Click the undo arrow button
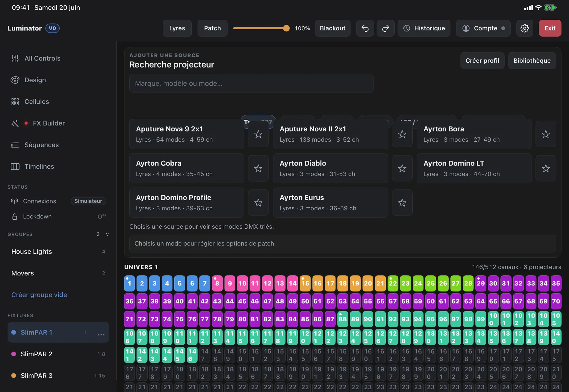The height and width of the screenshot is (392, 569). point(365,28)
